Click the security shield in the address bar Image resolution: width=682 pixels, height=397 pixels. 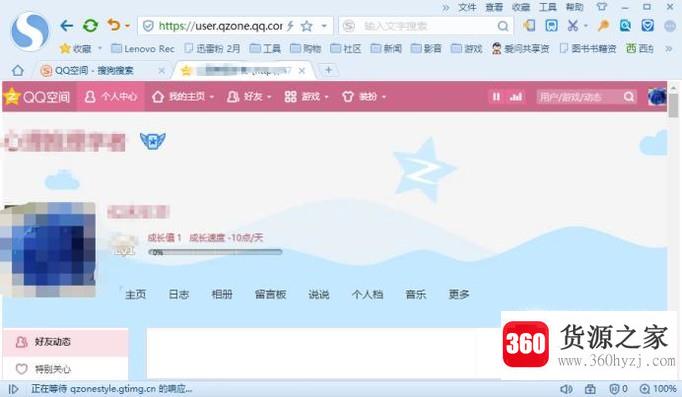[x=148, y=26]
